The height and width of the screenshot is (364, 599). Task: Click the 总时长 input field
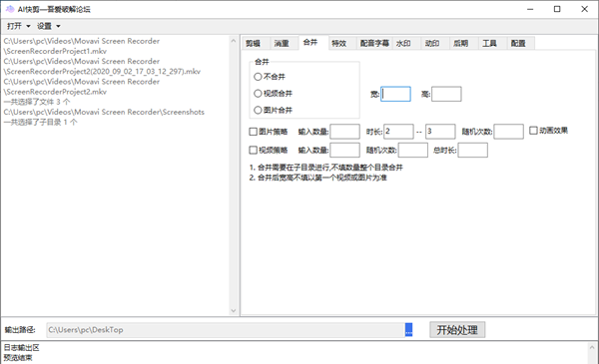coord(473,150)
